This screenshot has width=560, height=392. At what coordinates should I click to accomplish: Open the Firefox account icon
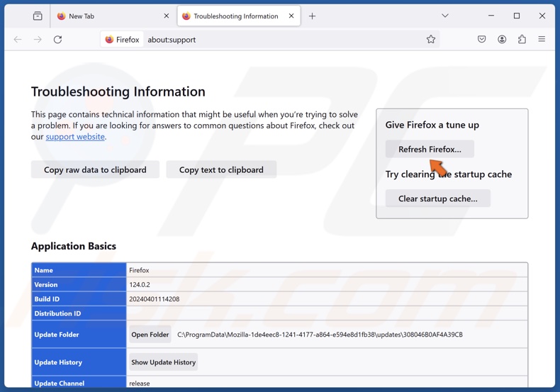502,39
